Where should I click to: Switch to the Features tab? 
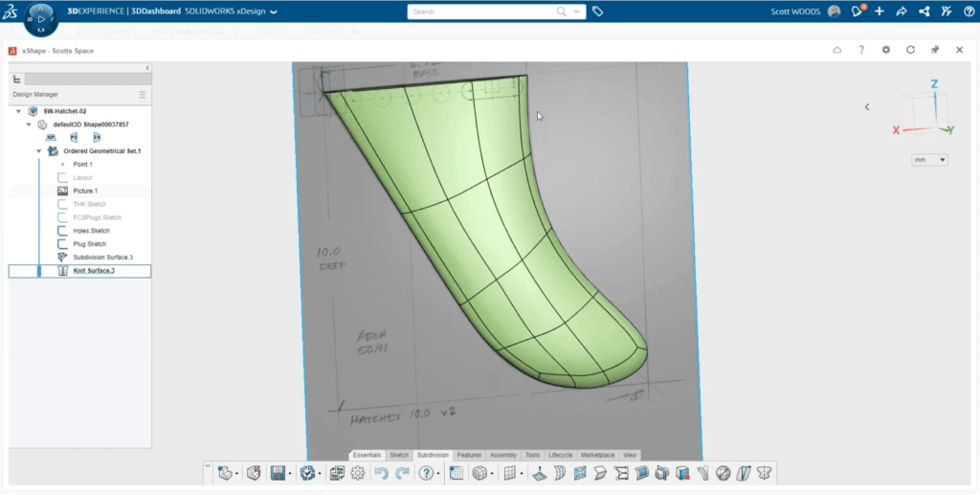click(469, 455)
